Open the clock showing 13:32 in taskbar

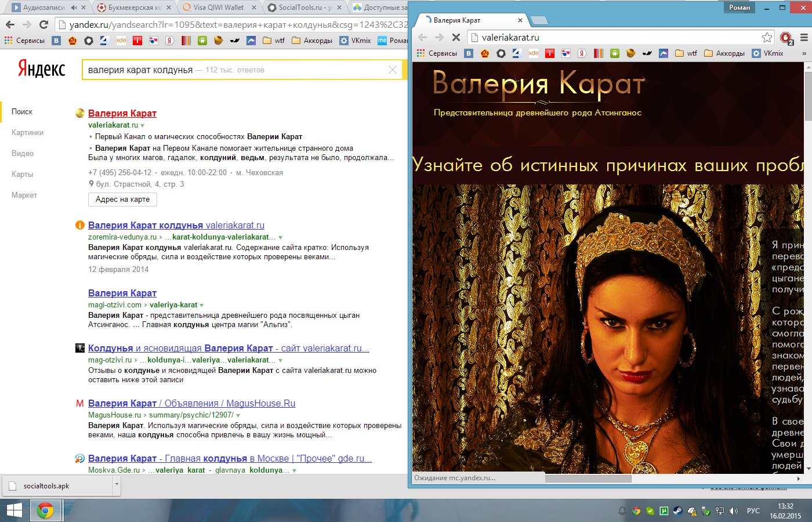pyautogui.click(x=785, y=511)
